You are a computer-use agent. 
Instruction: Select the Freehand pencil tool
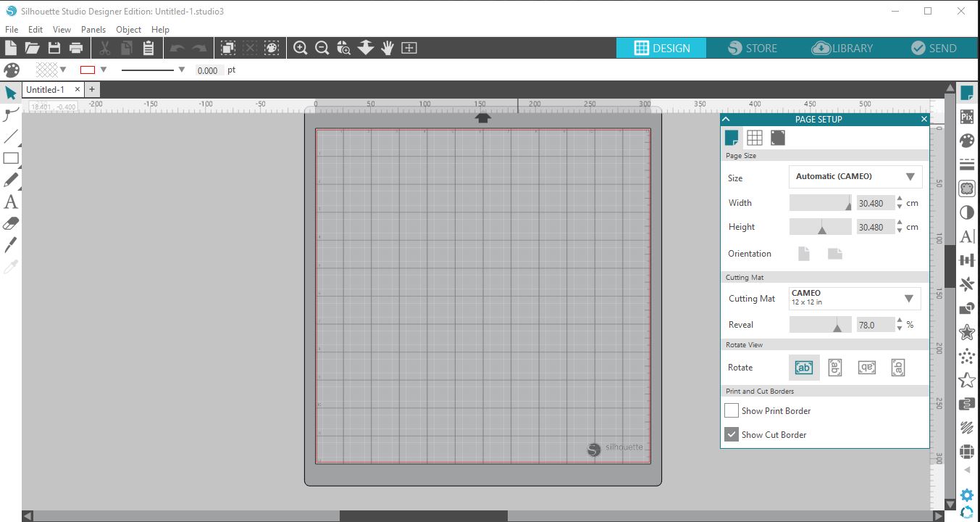[x=11, y=180]
